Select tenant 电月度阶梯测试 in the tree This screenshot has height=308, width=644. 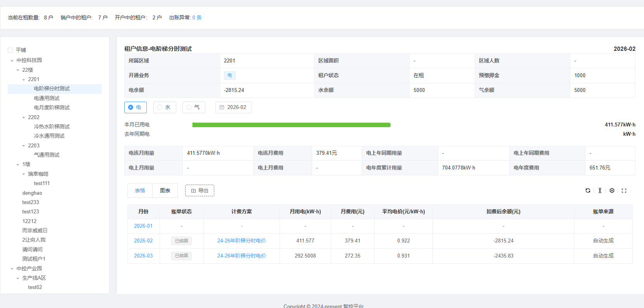52,108
